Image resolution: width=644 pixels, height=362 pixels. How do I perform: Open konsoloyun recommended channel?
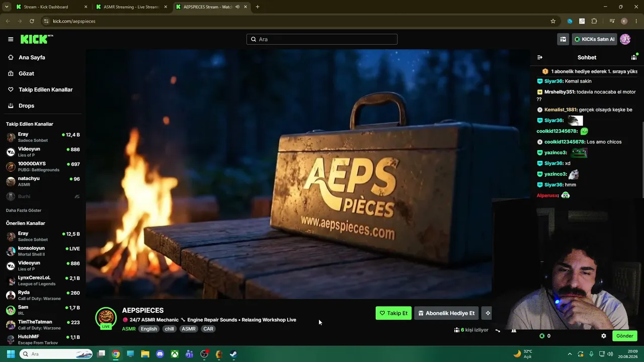(x=43, y=251)
